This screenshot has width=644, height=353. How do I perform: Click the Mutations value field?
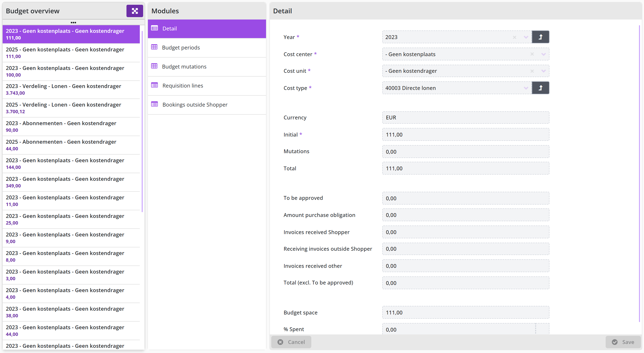click(x=466, y=152)
